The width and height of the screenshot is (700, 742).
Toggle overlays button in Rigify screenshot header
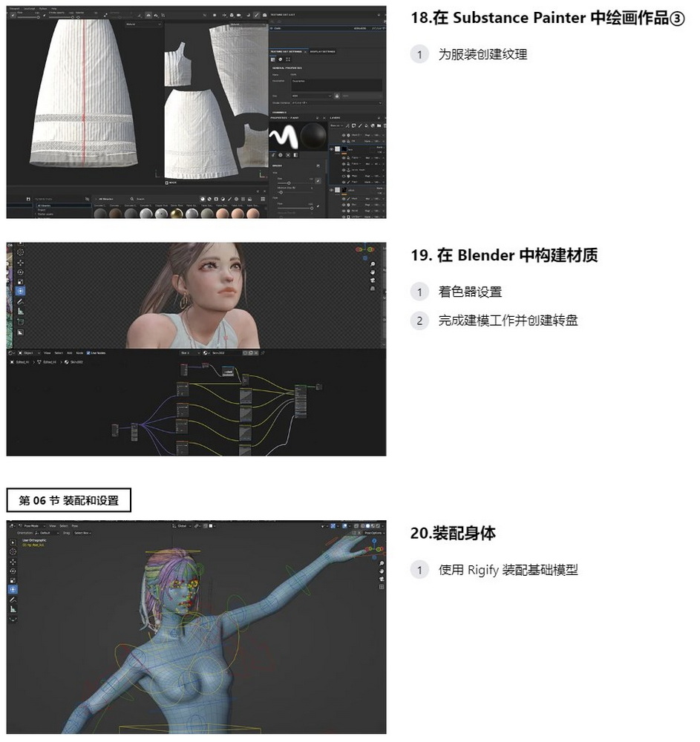344,526
